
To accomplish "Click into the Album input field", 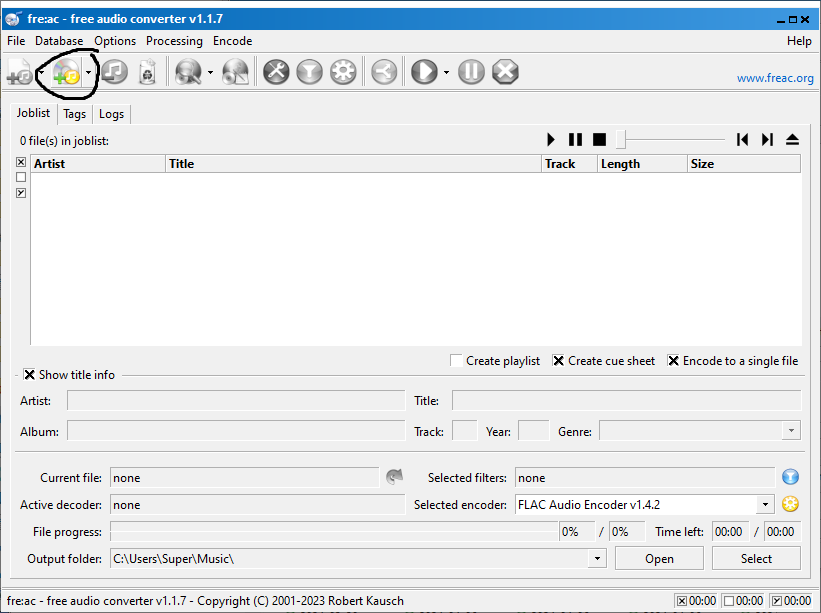I will (236, 431).
